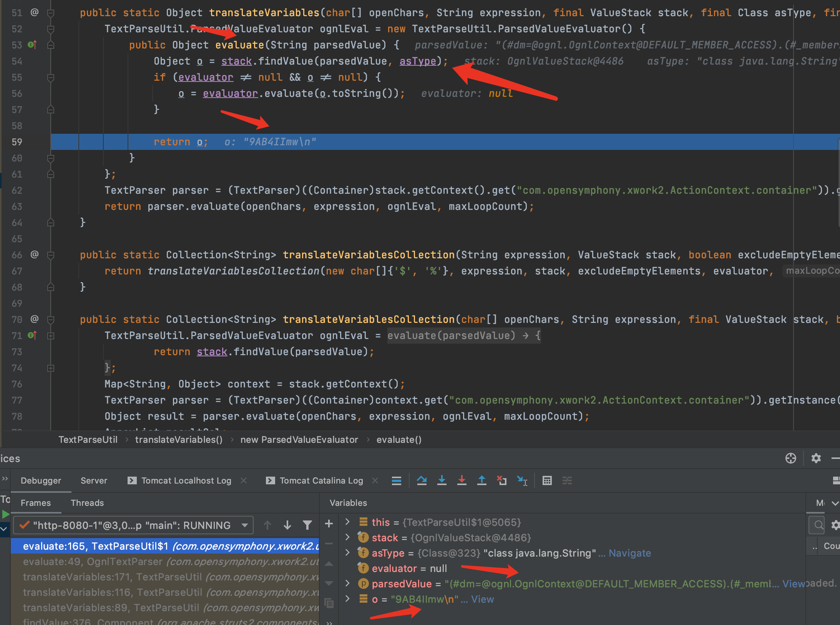Open Services panel settings gear
The width and height of the screenshot is (840, 625).
coord(816,458)
